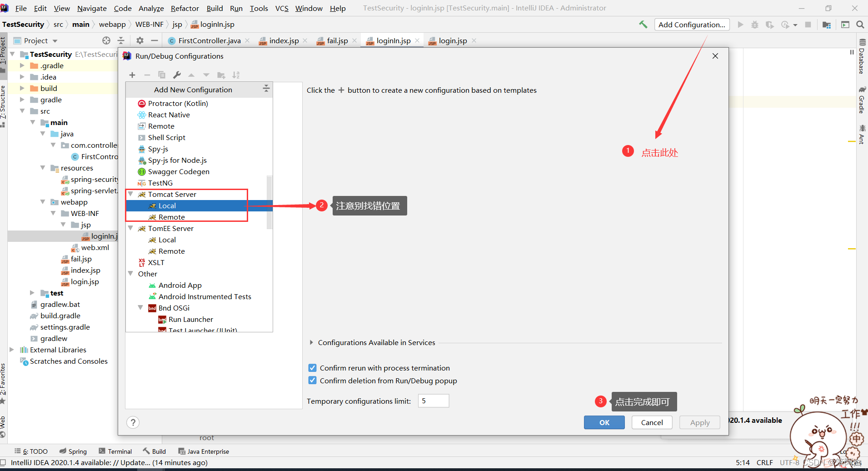Open the VCS menu
Image resolution: width=868 pixels, height=471 pixels.
(x=282, y=8)
